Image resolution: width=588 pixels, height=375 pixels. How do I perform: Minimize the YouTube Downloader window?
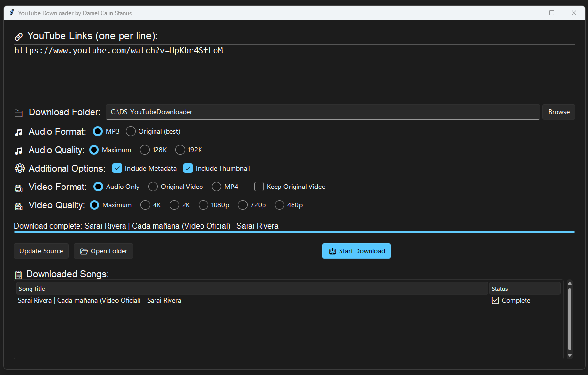[529, 13]
